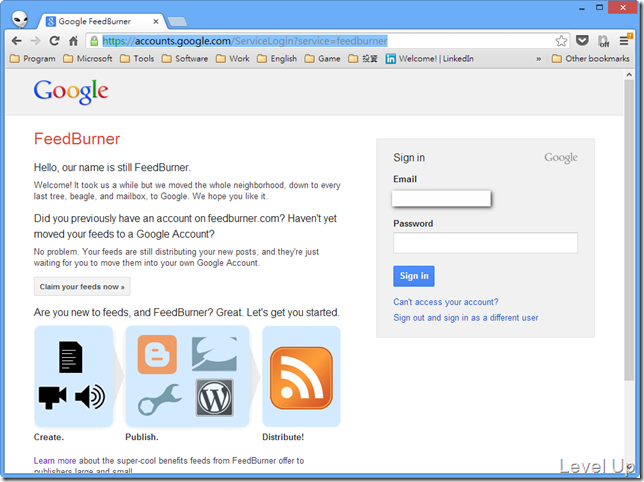Click the address bar URL

pyautogui.click(x=245, y=41)
